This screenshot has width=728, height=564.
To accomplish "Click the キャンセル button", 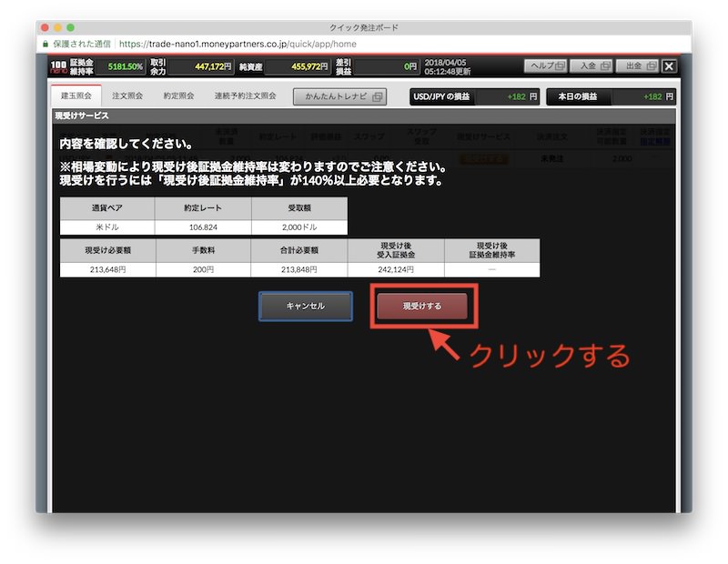I will pyautogui.click(x=306, y=306).
